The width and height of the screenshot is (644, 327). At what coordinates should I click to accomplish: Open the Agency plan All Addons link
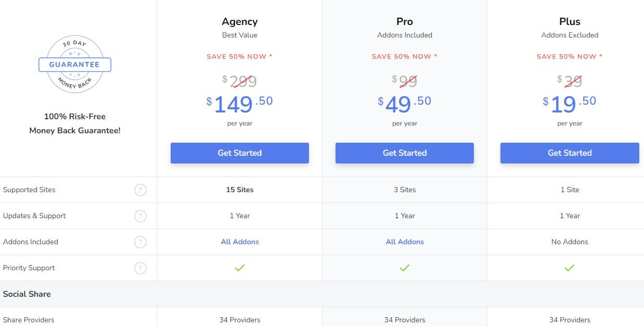coord(240,242)
